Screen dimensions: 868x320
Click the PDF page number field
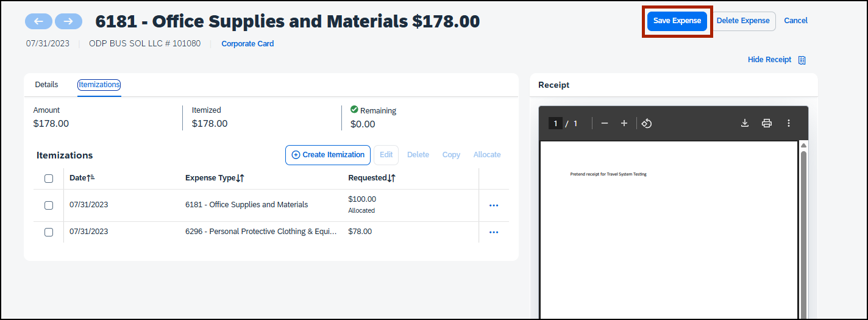pos(555,124)
